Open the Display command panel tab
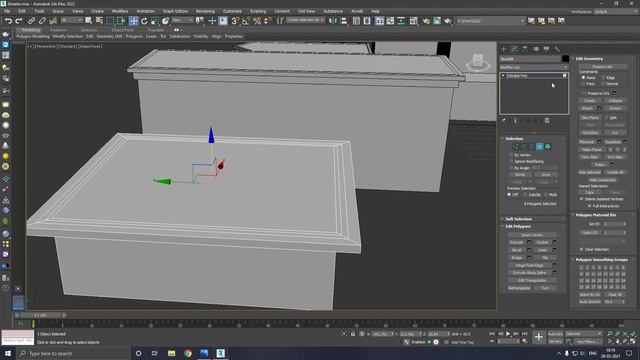The image size is (640, 360). [x=546, y=49]
